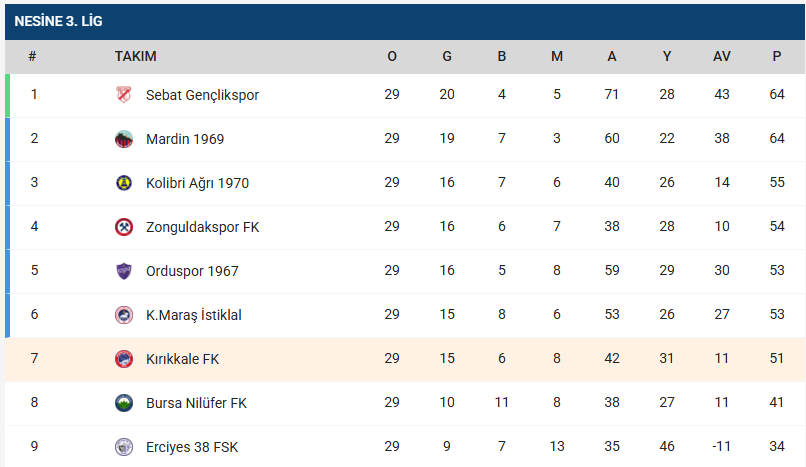Select the Bursa Nilüfer FK badge
This screenshot has height=467, width=806.
click(124, 403)
